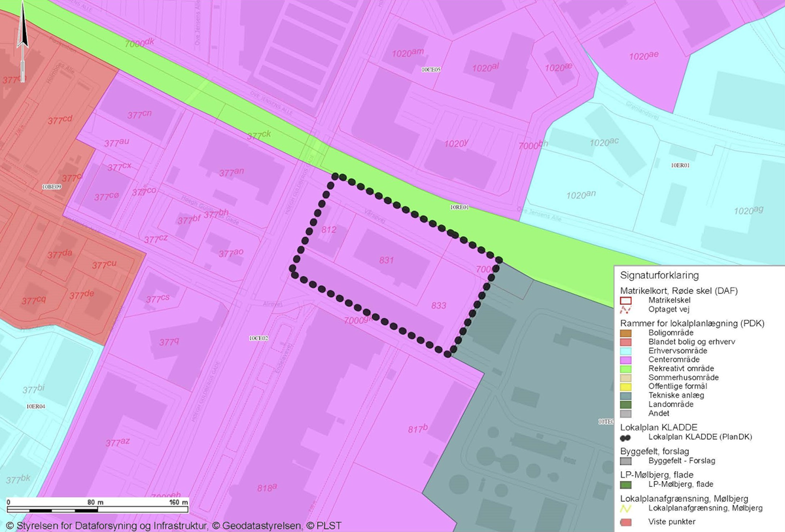Click the yellow Lokalplanafgrænsning zigzag symbol

[625, 508]
